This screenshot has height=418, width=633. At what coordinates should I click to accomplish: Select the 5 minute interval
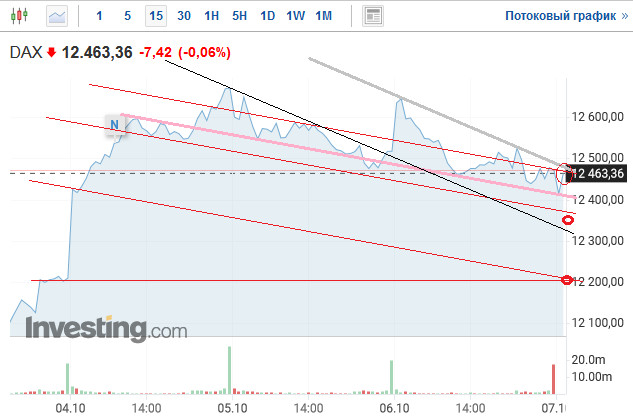(128, 16)
